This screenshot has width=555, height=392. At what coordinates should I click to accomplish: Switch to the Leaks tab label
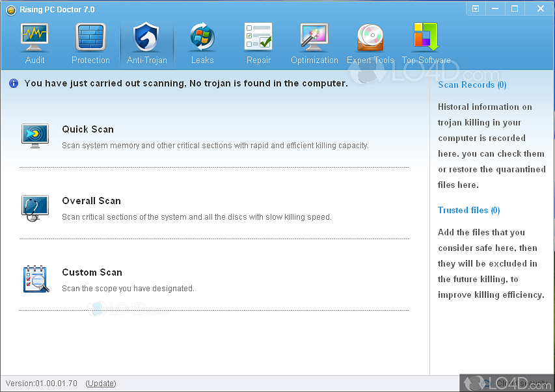coord(202,60)
